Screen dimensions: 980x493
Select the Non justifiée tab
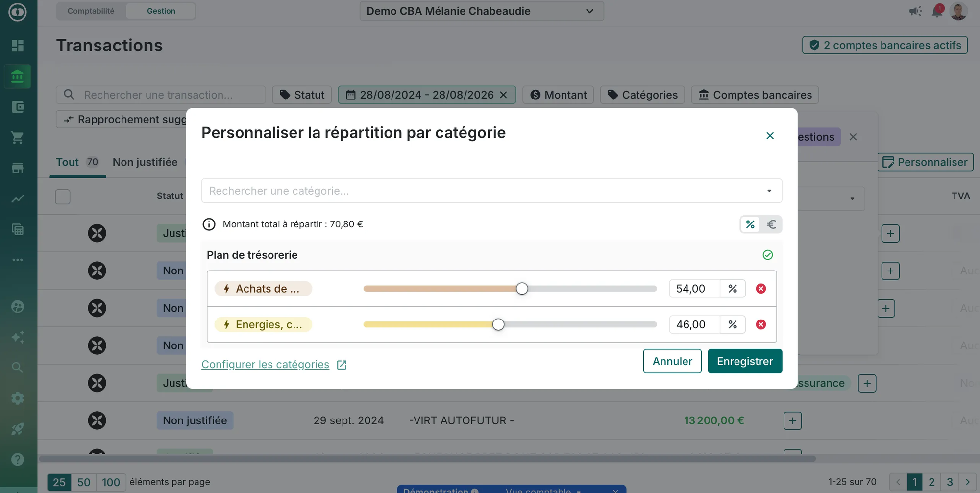[145, 162]
